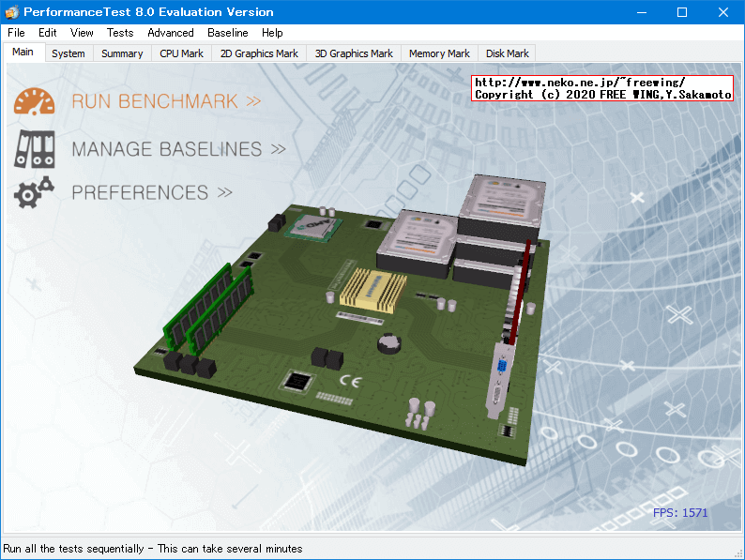Expand the Tests menu
Image resolution: width=745 pixels, height=560 pixels.
click(x=120, y=33)
